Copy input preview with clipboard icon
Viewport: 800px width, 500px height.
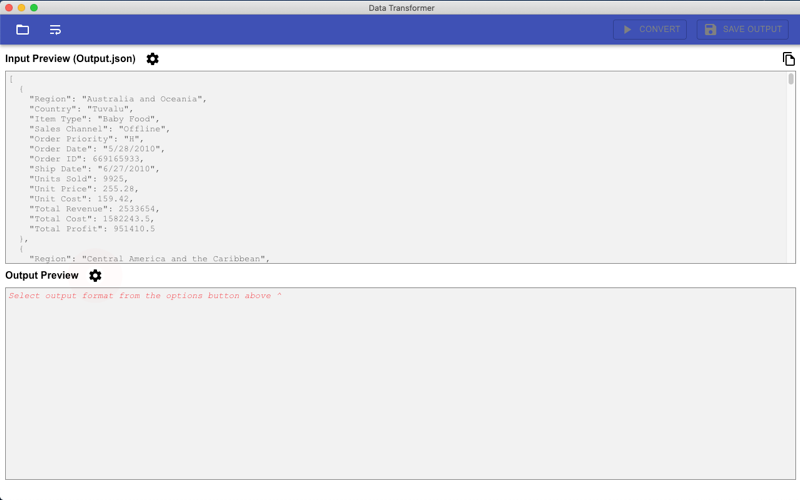[788, 59]
